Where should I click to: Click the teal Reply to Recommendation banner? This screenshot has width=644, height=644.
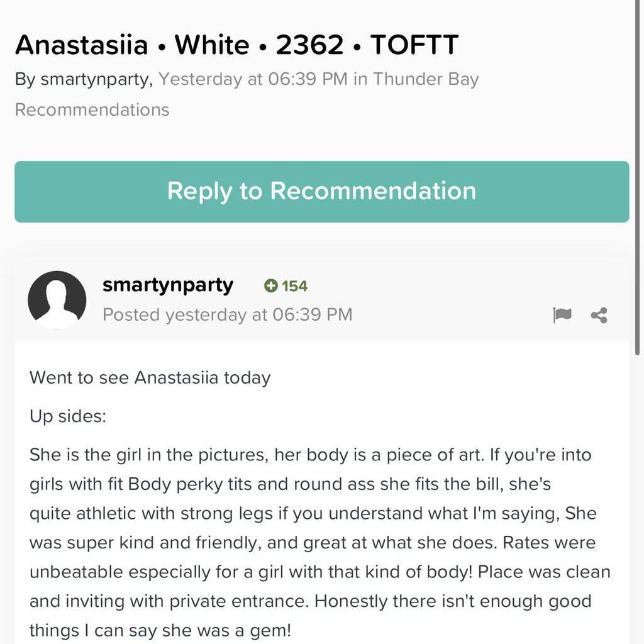pos(321,191)
